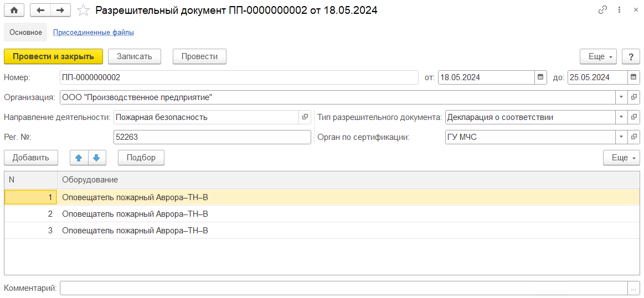Copy document link via chain icon
This screenshot has height=298, width=644.
[x=603, y=10]
